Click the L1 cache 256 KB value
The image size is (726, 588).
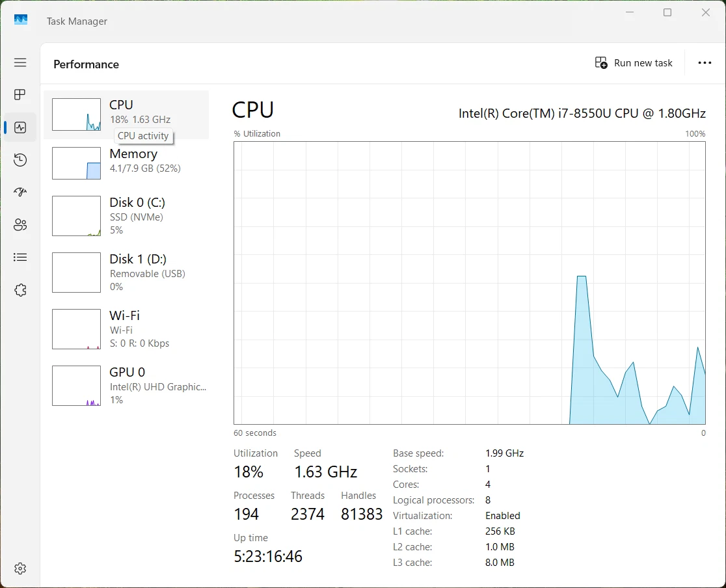pos(500,531)
